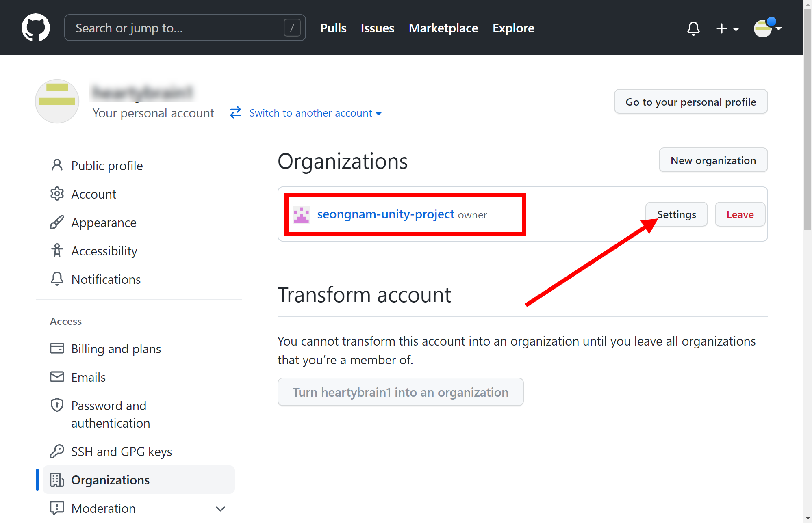Open the user avatar menu dropdown
The image size is (812, 523).
pyautogui.click(x=767, y=28)
